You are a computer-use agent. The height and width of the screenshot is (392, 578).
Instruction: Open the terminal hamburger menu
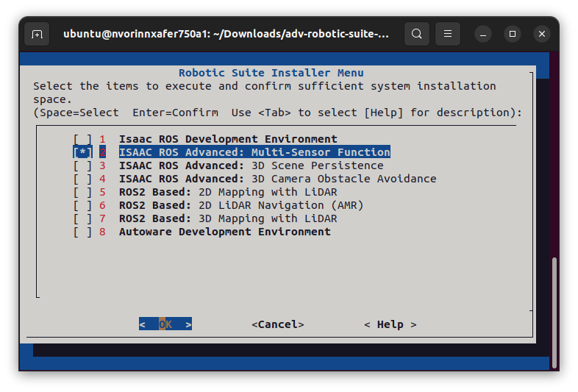[x=448, y=34]
